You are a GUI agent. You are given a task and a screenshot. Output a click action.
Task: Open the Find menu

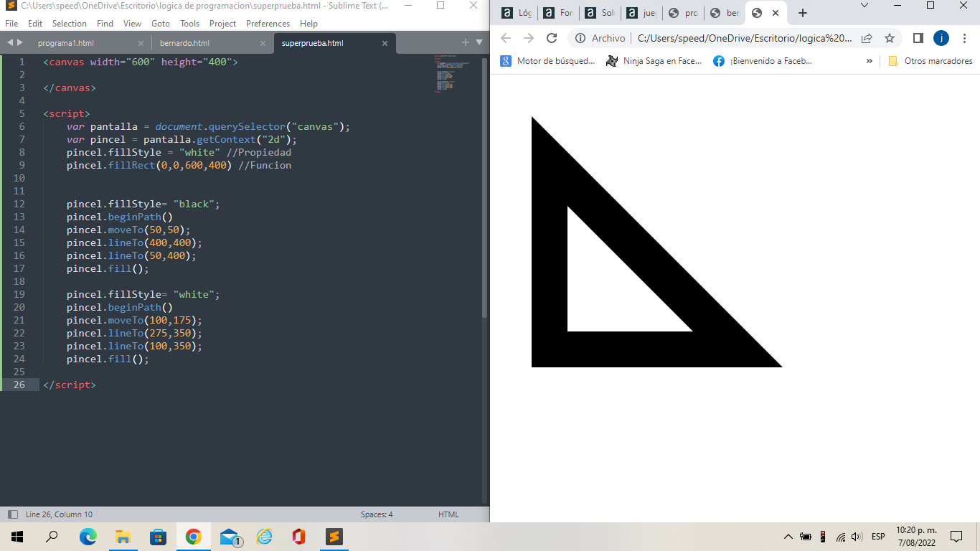tap(105, 24)
